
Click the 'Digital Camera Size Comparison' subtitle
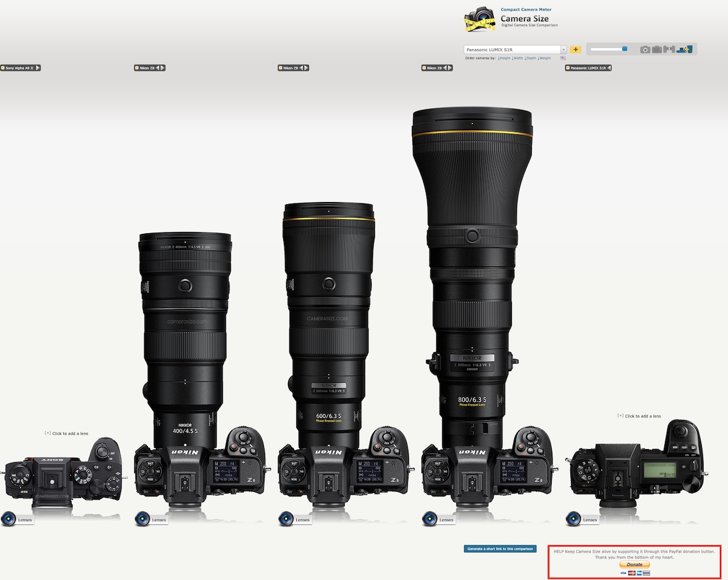(x=530, y=25)
